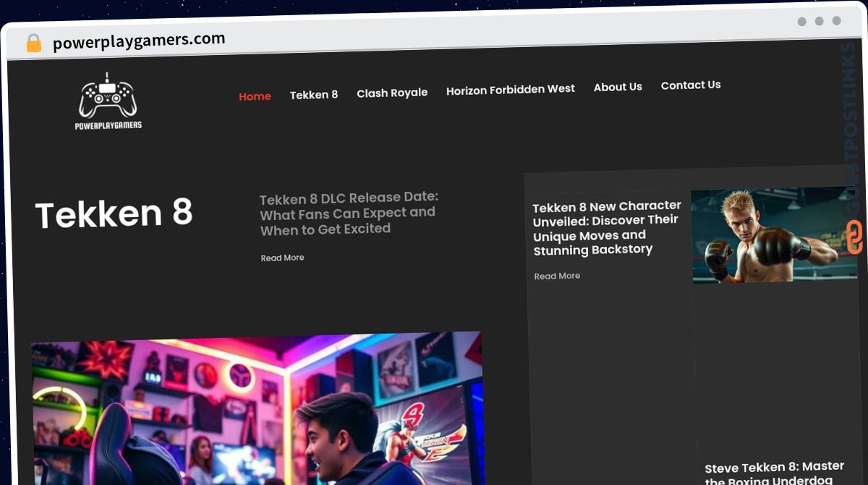This screenshot has height=485, width=868.
Task: Click the gaming room featured image
Action: click(257, 409)
